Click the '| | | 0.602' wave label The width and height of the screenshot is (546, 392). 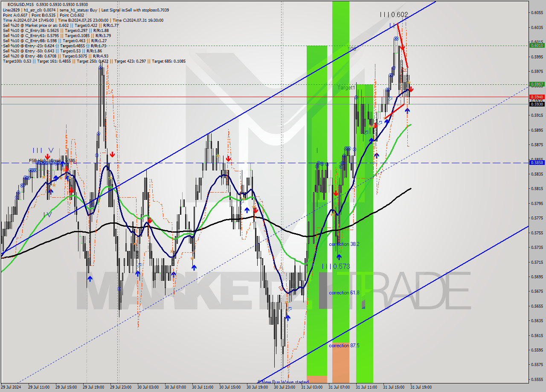(394, 14)
